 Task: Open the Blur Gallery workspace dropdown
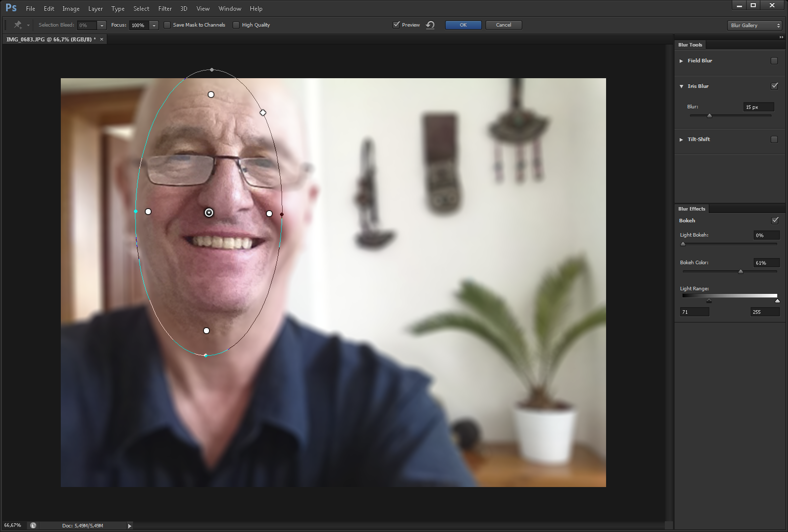(754, 26)
